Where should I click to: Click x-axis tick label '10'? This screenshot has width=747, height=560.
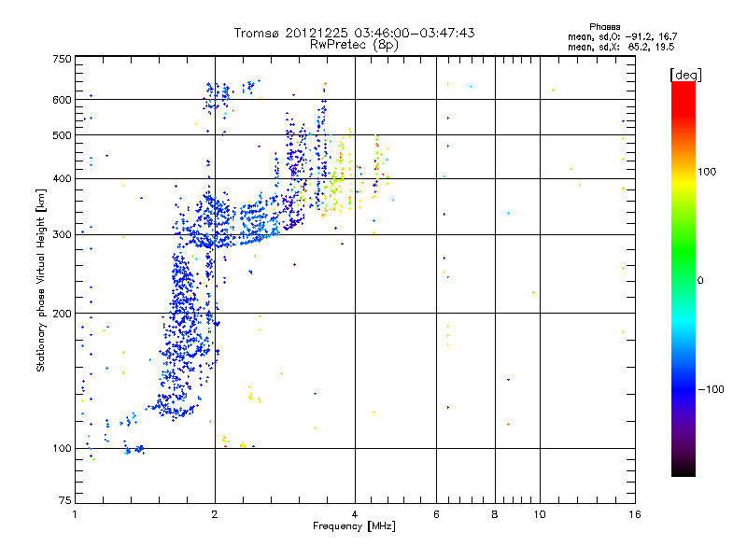pos(540,514)
